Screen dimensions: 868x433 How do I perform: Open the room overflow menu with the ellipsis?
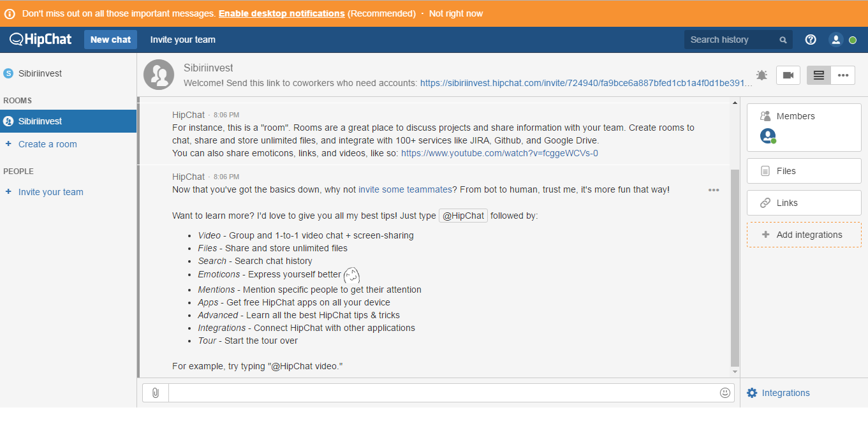point(842,75)
